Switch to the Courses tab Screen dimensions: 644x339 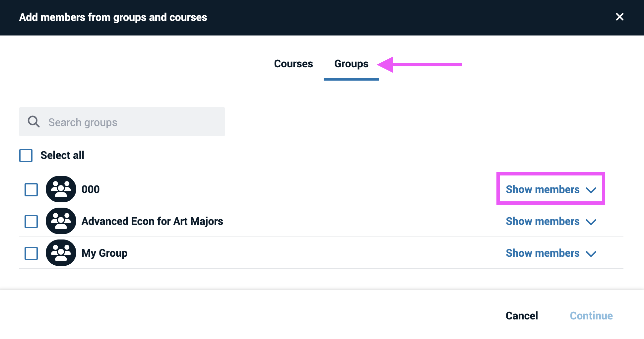(x=293, y=64)
